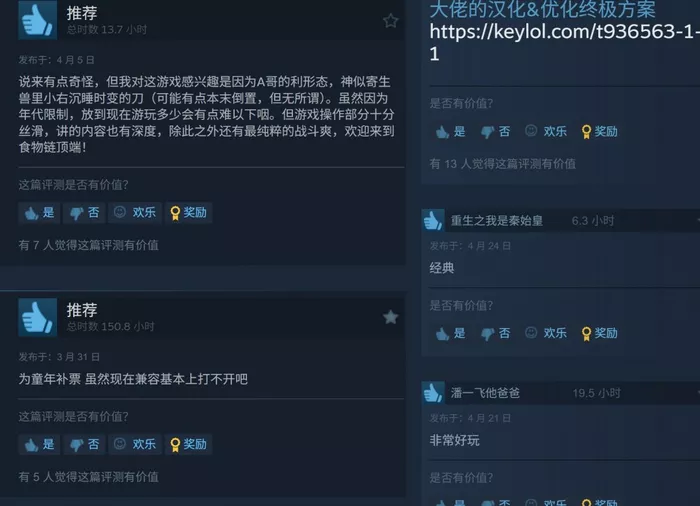Click the 否 (no) thumbs-down on the A哥 review
This screenshot has width=700, height=506.
pyautogui.click(x=84, y=213)
